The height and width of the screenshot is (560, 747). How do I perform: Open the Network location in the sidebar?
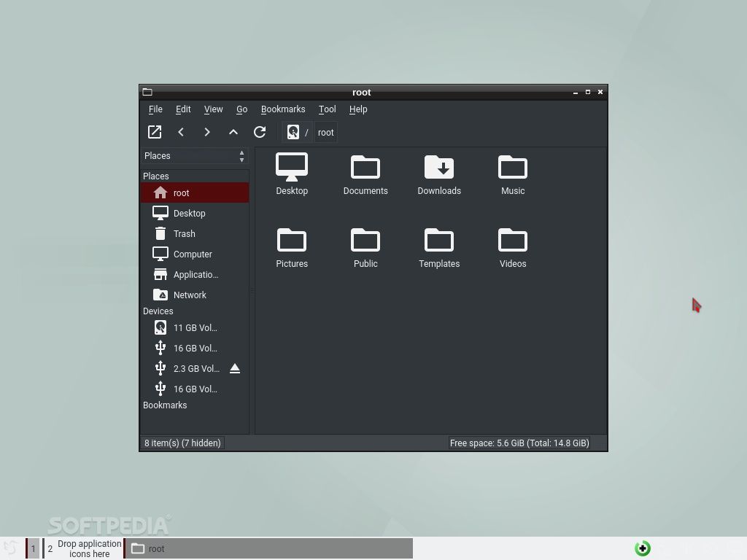point(190,295)
